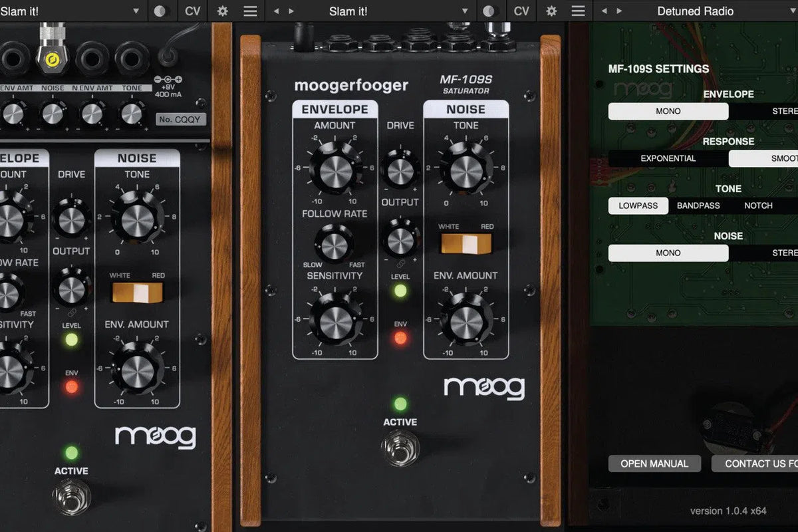The image size is (798, 532).
Task: Click the CONTACT US button
Action: tap(755, 463)
